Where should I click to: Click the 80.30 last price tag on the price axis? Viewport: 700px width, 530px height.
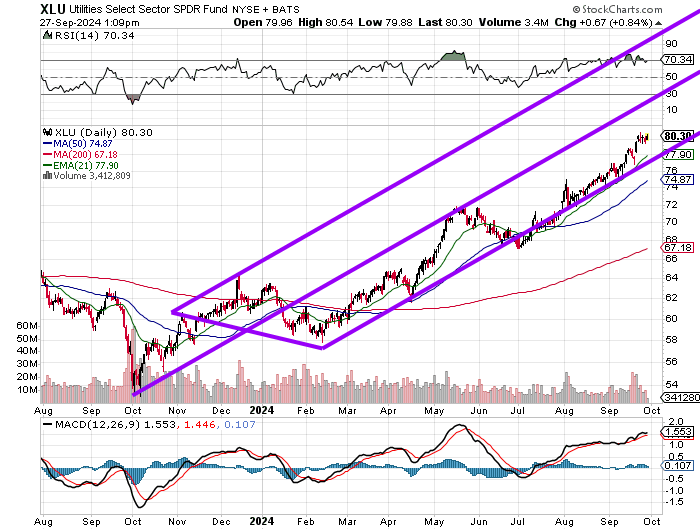[x=679, y=136]
